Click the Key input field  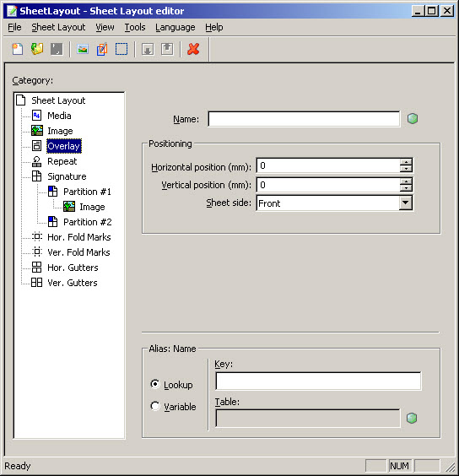[x=318, y=381]
